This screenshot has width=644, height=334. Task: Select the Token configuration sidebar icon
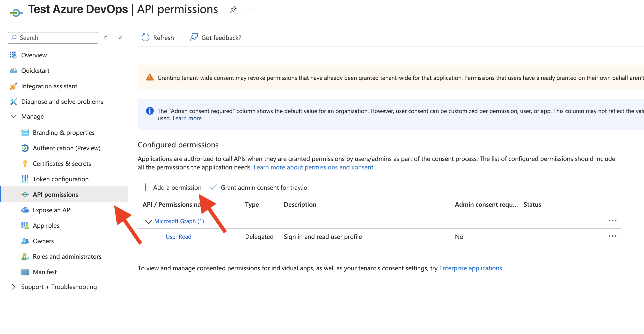point(25,179)
